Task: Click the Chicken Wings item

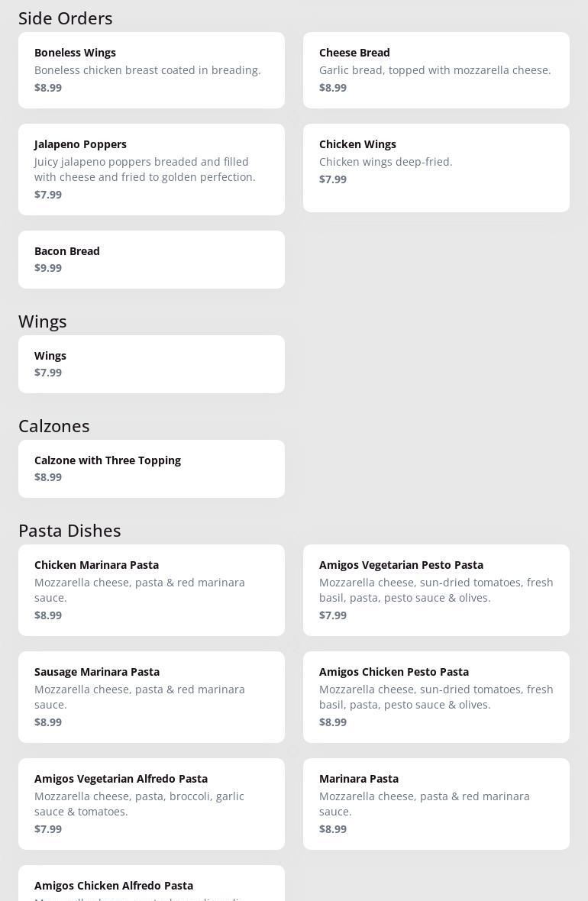Action: click(x=436, y=167)
